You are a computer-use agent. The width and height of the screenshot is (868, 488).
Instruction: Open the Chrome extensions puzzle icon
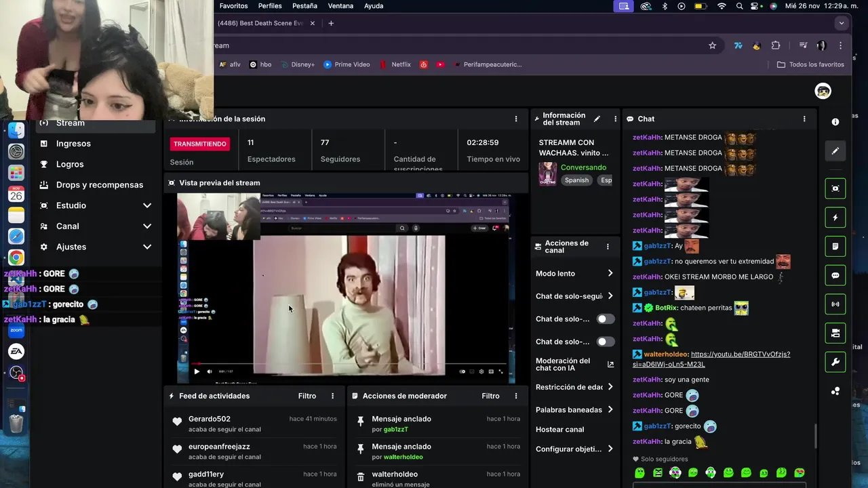pos(776,45)
